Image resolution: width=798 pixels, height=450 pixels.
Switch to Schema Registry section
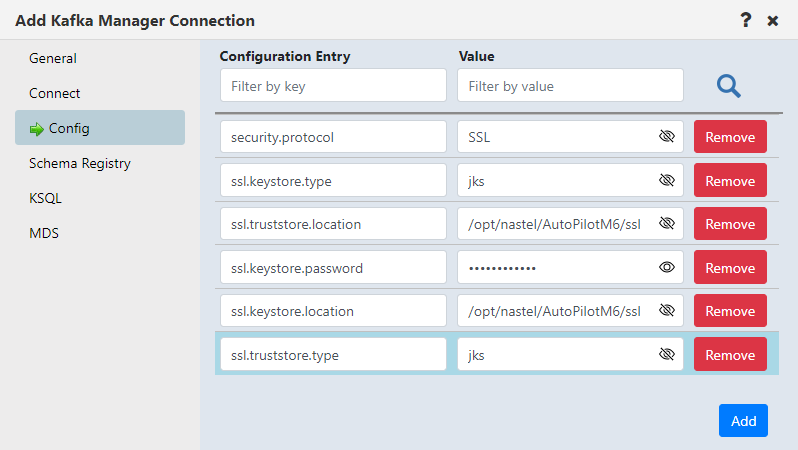[80, 163]
